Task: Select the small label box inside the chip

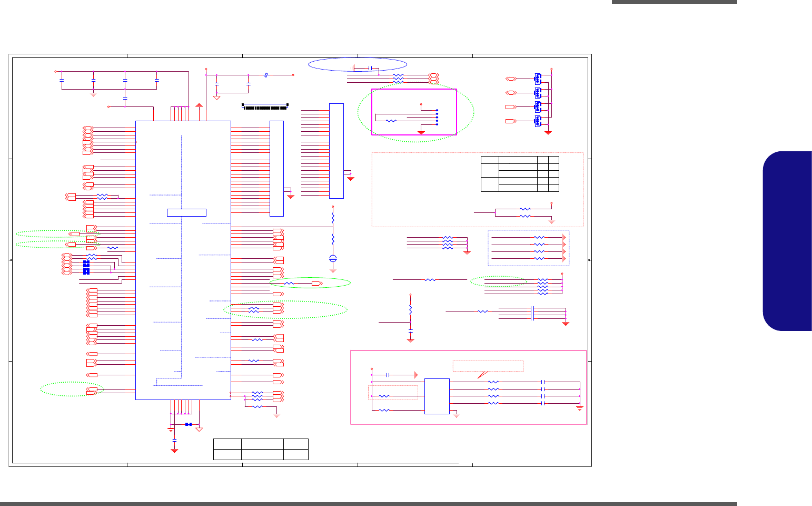Action: 186,212
